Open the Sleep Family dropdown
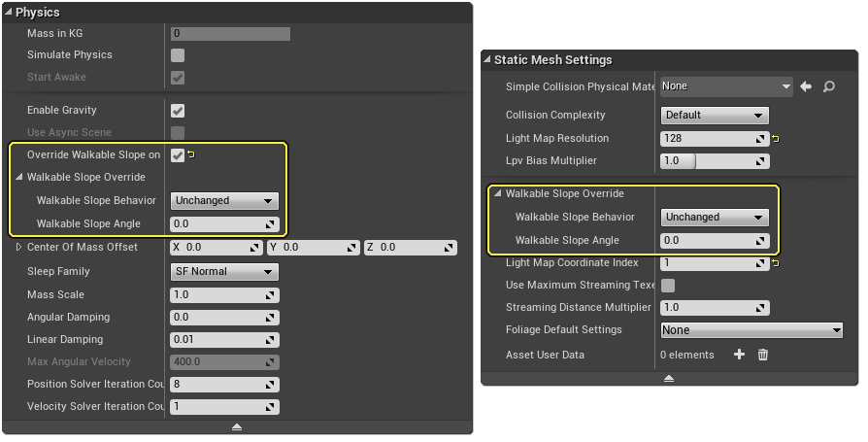 (224, 272)
